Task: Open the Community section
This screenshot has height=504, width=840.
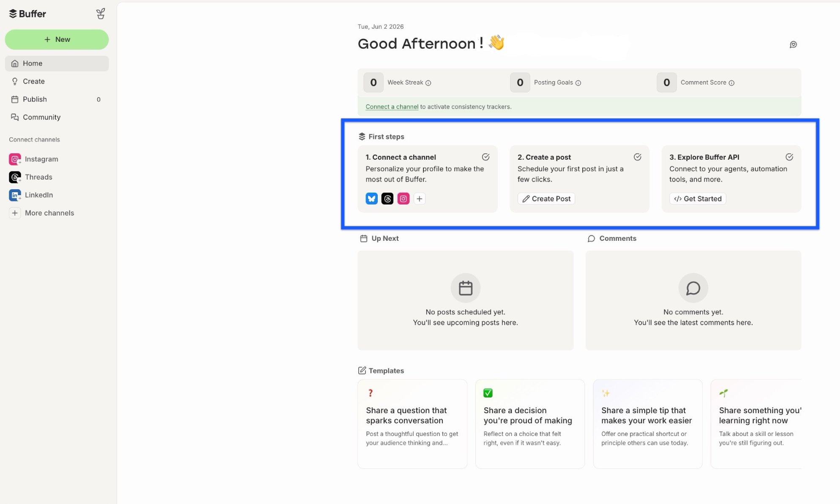Action: pos(57,117)
